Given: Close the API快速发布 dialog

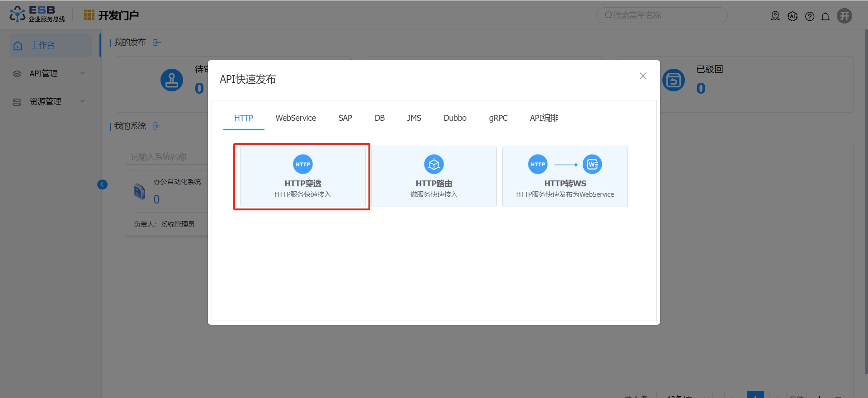Looking at the screenshot, I should click(x=643, y=76).
